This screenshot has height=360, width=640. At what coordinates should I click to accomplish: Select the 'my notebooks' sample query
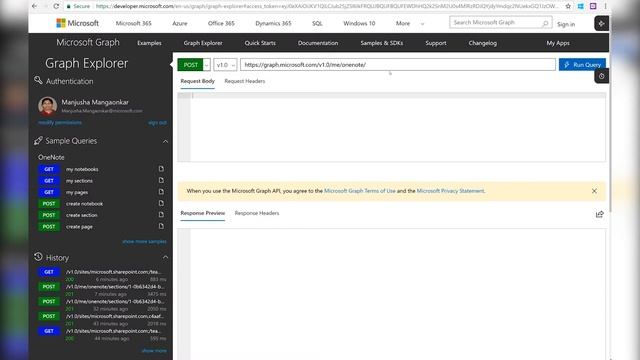(x=82, y=169)
